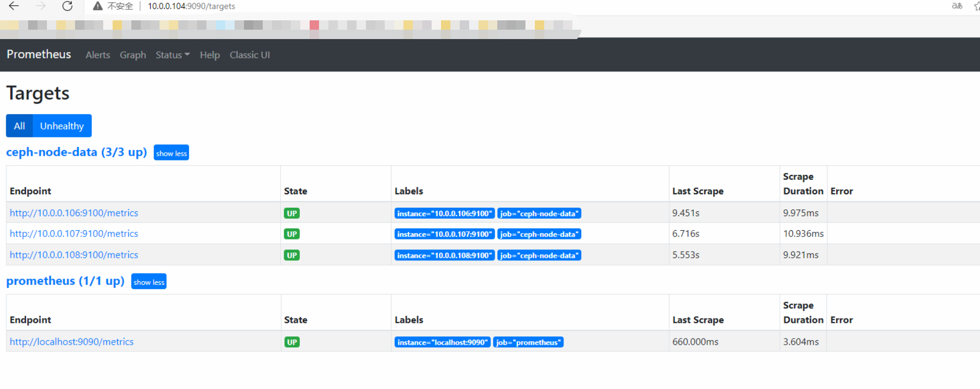This screenshot has width=980, height=389.
Task: Click label instance="localhost:9090"
Action: (443, 342)
